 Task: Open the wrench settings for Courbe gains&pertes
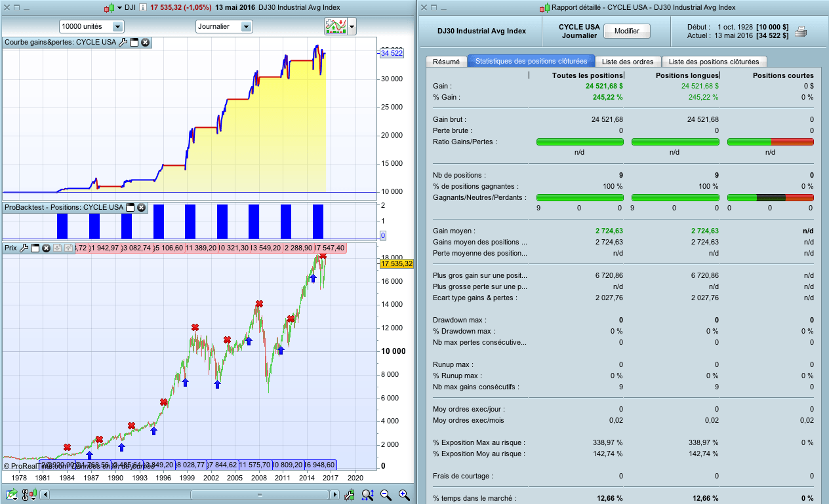tap(123, 42)
